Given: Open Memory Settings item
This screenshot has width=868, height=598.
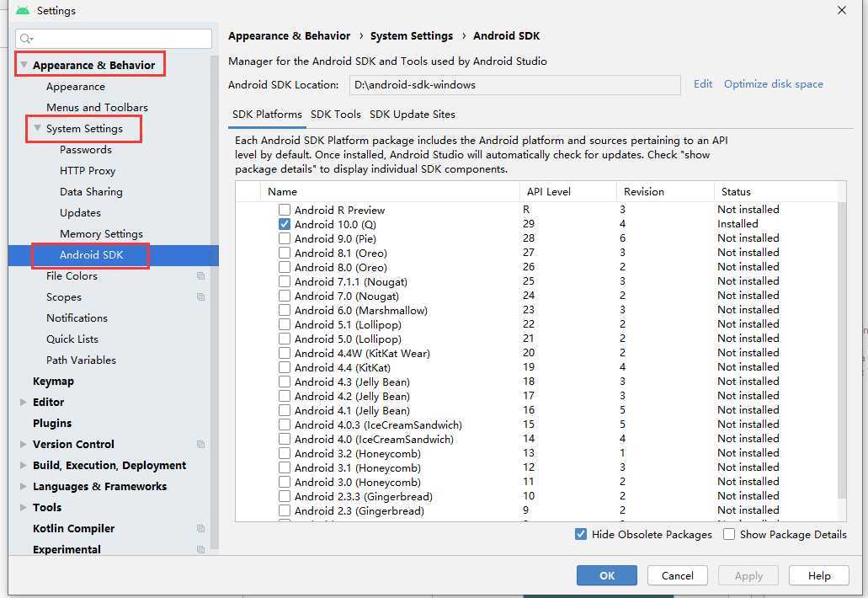Looking at the screenshot, I should click(x=101, y=233).
